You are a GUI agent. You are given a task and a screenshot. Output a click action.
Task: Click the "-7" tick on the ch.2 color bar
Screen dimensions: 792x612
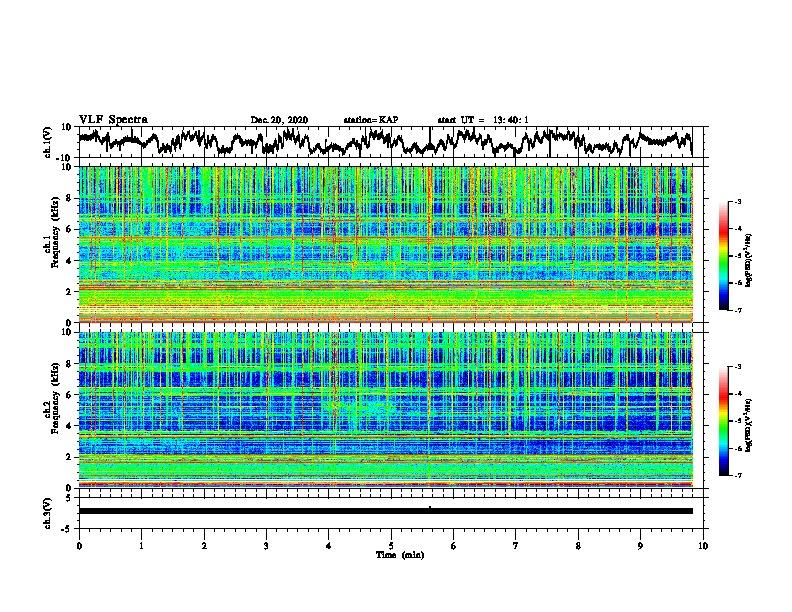tap(737, 476)
